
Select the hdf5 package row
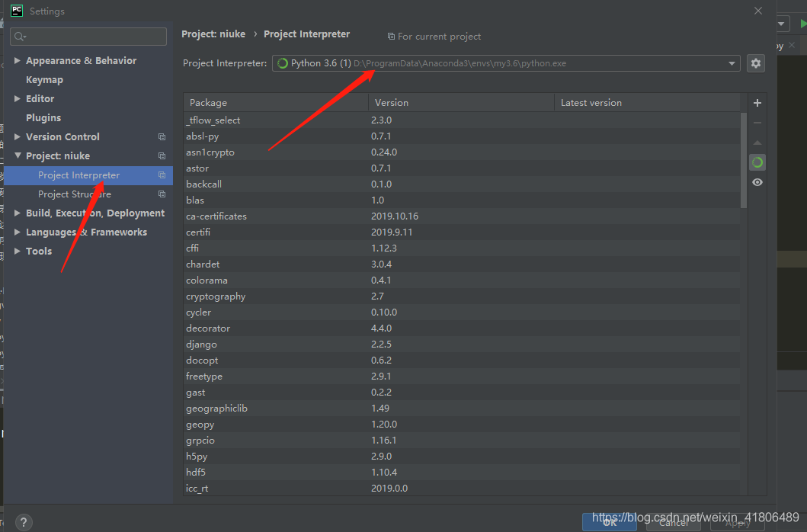tap(462, 473)
